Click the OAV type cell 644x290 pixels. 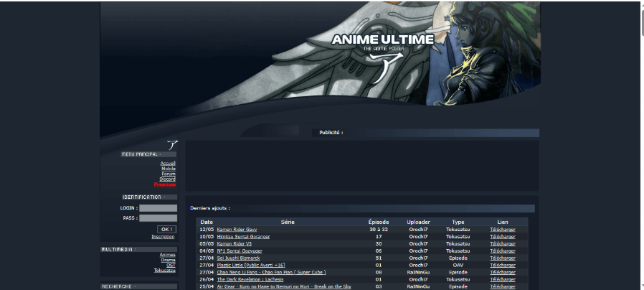click(x=458, y=266)
